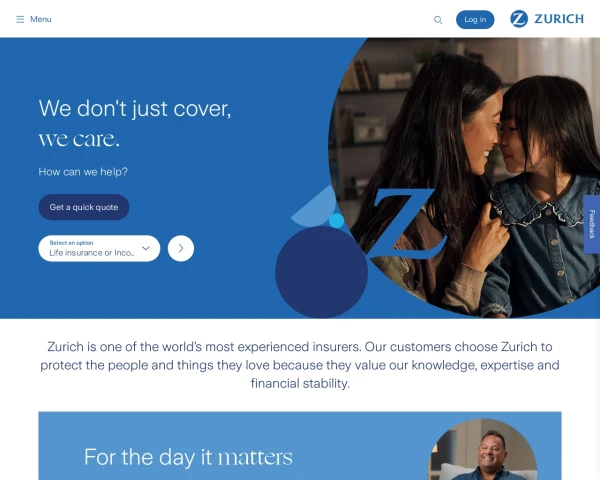Open the search magnifier icon
Image resolution: width=600 pixels, height=480 pixels.
(x=438, y=20)
